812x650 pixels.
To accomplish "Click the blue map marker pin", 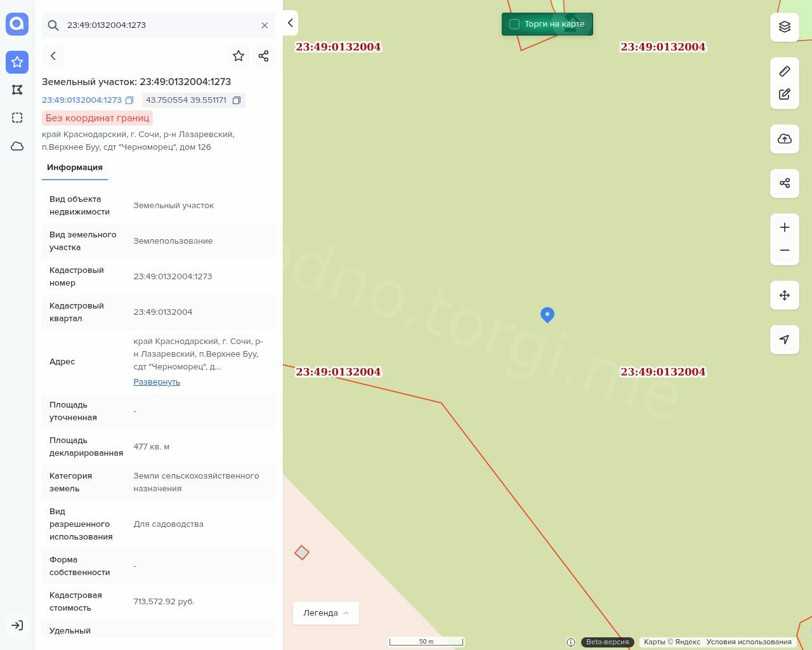I will (547, 314).
